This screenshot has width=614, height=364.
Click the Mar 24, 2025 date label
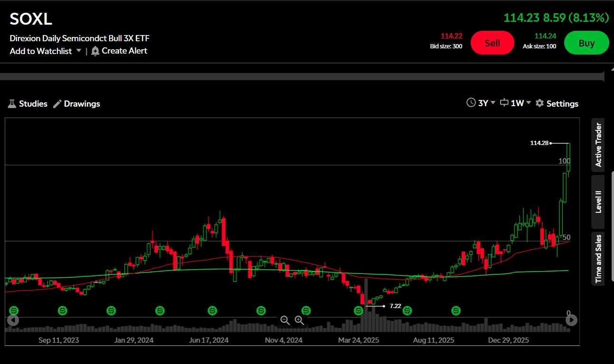pos(359,340)
